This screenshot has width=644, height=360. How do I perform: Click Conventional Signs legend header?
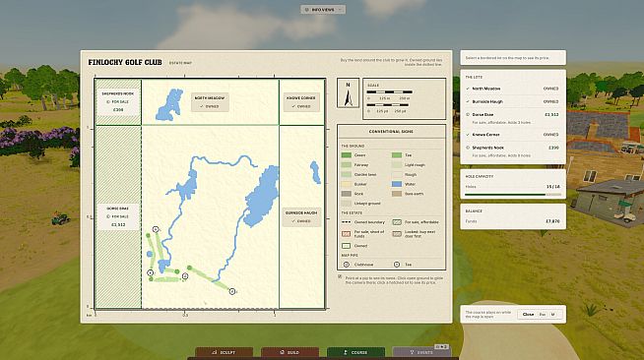[391, 131]
